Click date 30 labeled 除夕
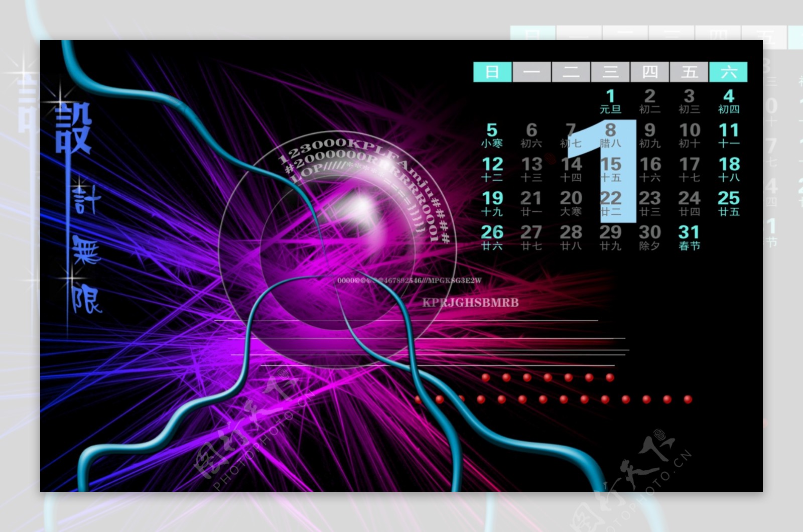This screenshot has height=532, width=803. [x=650, y=237]
